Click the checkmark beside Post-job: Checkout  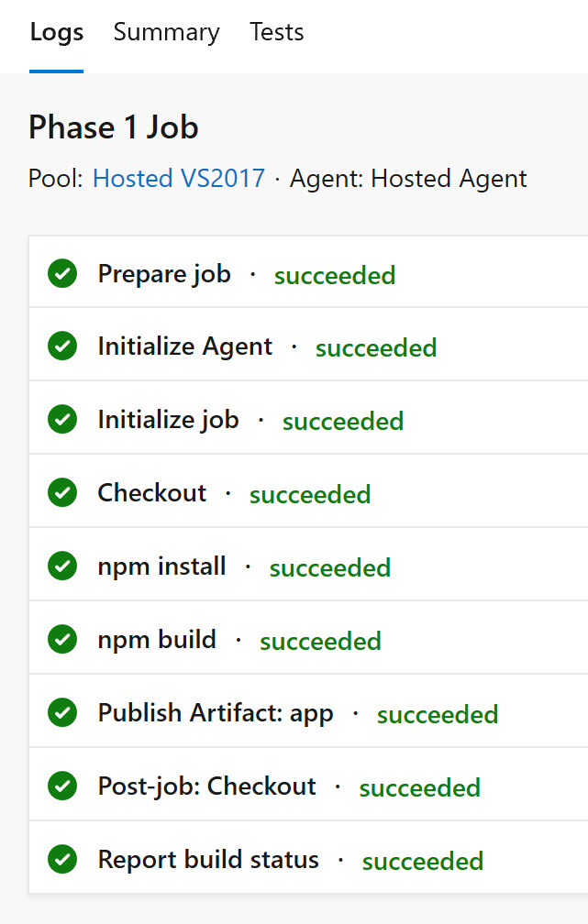pyautogui.click(x=62, y=786)
